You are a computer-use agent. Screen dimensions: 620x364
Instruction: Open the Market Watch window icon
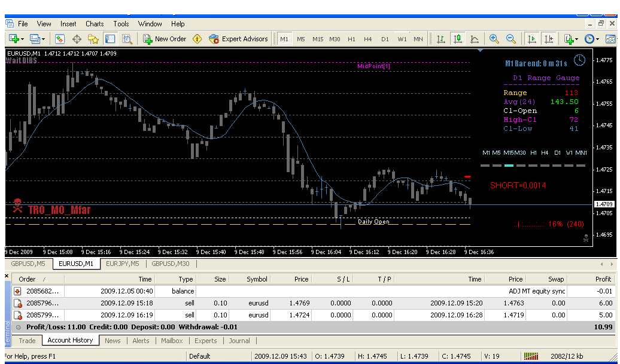tap(60, 39)
